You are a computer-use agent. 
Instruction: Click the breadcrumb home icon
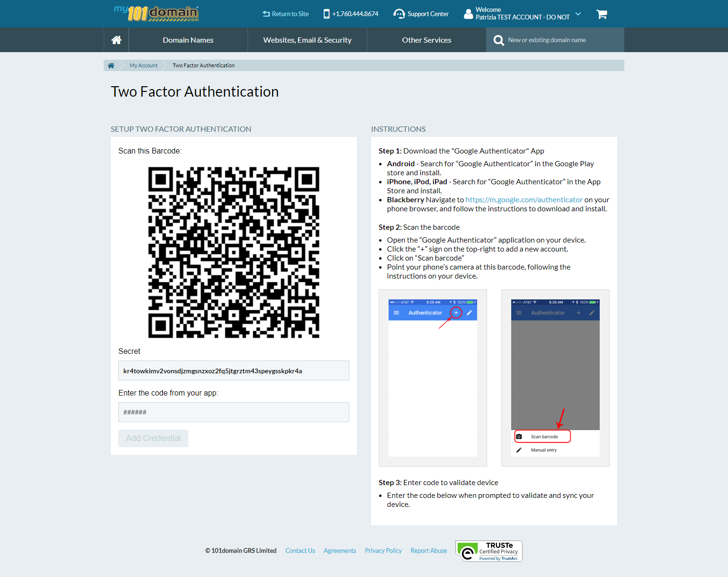point(111,65)
